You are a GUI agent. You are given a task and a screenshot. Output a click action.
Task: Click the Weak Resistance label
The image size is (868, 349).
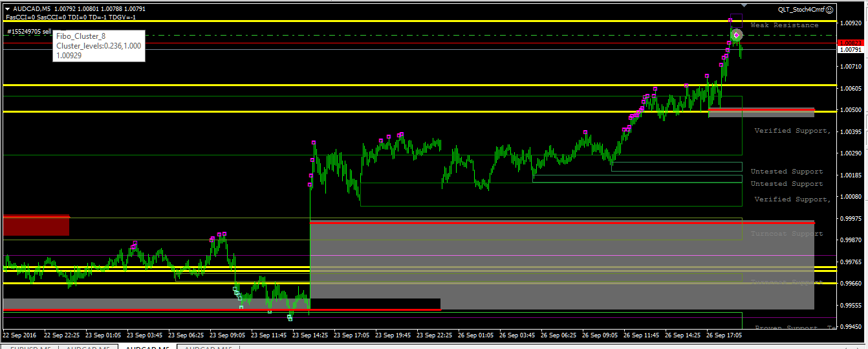[x=785, y=25]
